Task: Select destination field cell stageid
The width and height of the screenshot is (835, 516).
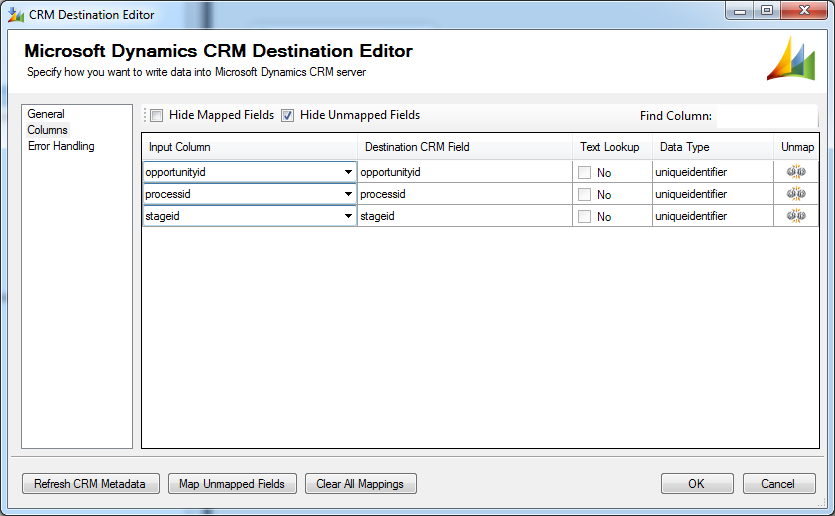Action: point(465,216)
